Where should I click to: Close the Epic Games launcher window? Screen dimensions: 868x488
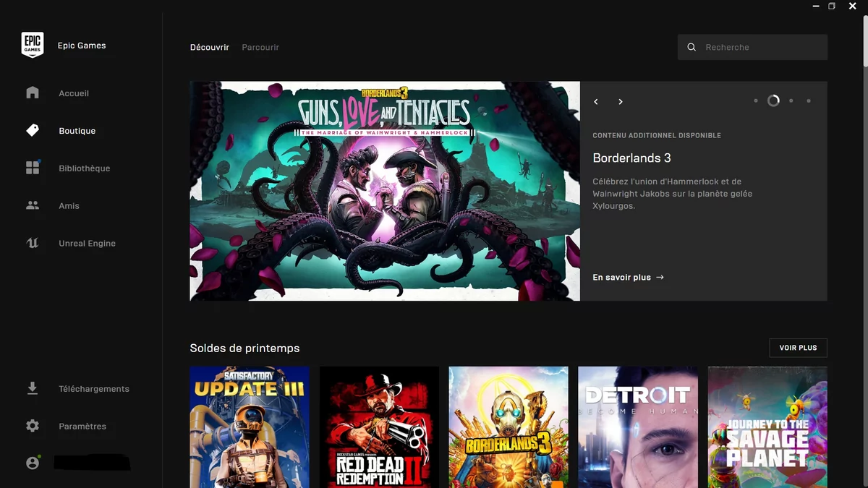853,6
